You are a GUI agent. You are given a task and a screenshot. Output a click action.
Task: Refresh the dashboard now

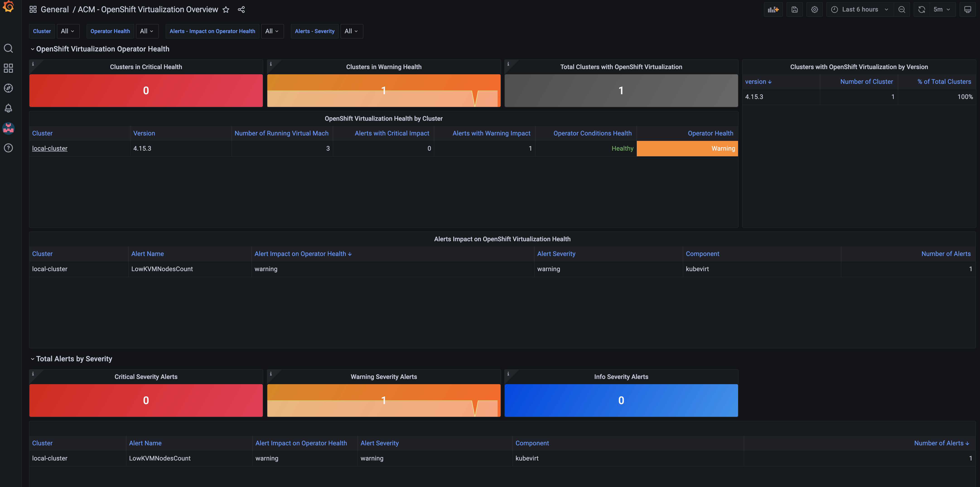click(922, 10)
